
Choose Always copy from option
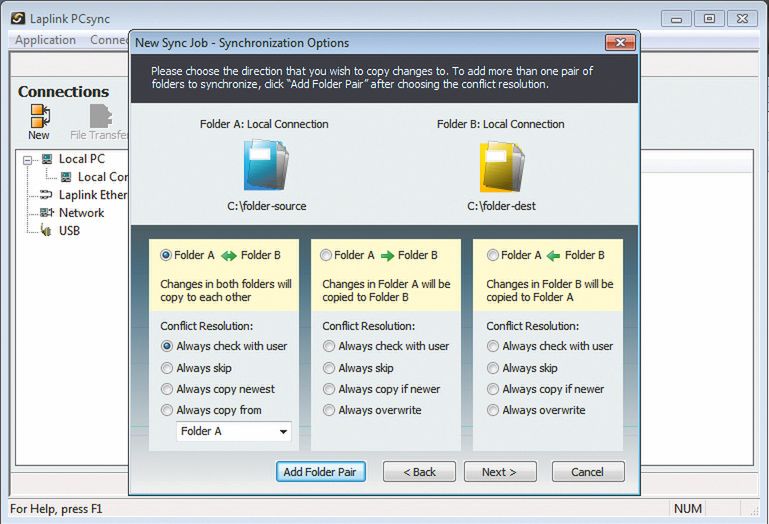(x=167, y=410)
